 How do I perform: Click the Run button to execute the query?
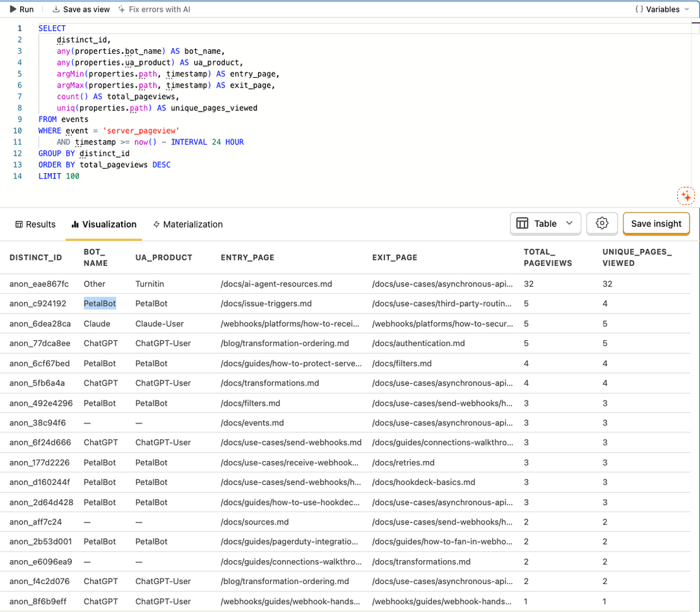pyautogui.click(x=20, y=9)
